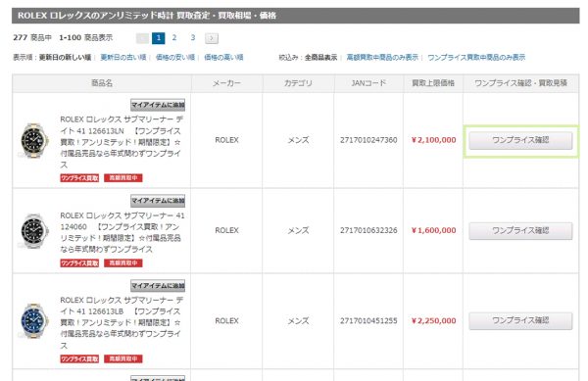Click the previous page arrow button

click(x=142, y=38)
